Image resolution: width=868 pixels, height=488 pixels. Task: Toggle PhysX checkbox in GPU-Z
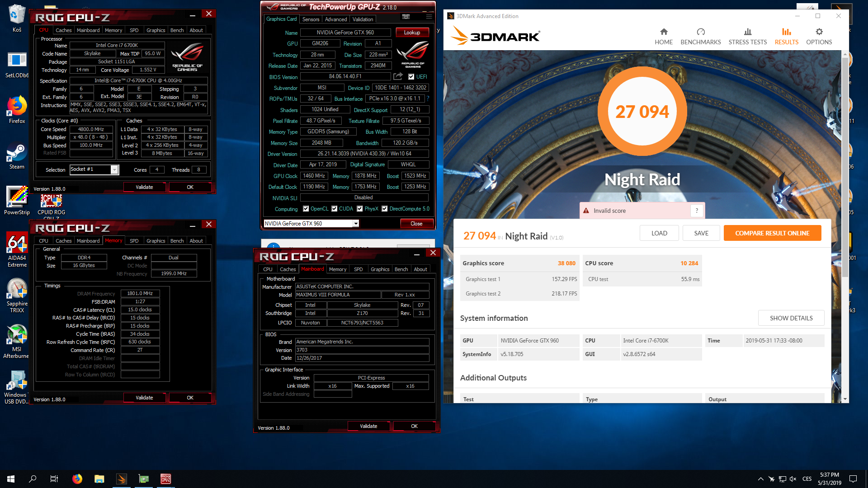360,209
